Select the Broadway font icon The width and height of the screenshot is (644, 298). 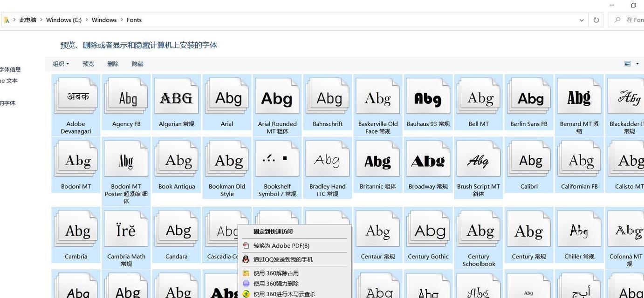click(428, 159)
